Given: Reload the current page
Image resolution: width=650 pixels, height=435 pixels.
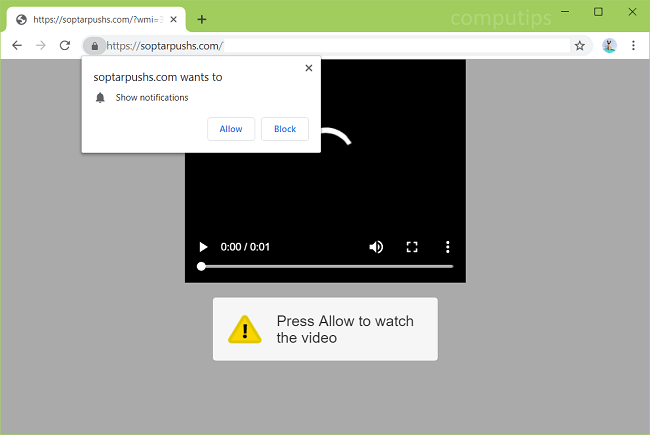Looking at the screenshot, I should [x=65, y=45].
